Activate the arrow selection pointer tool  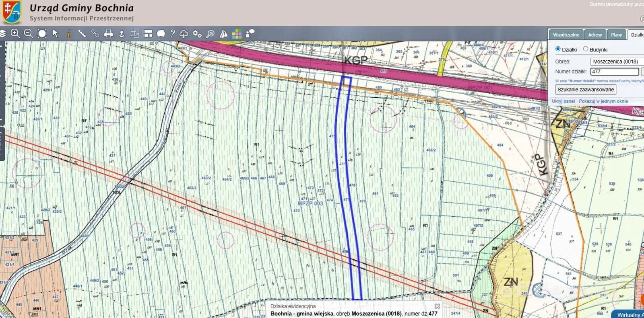(x=56, y=33)
